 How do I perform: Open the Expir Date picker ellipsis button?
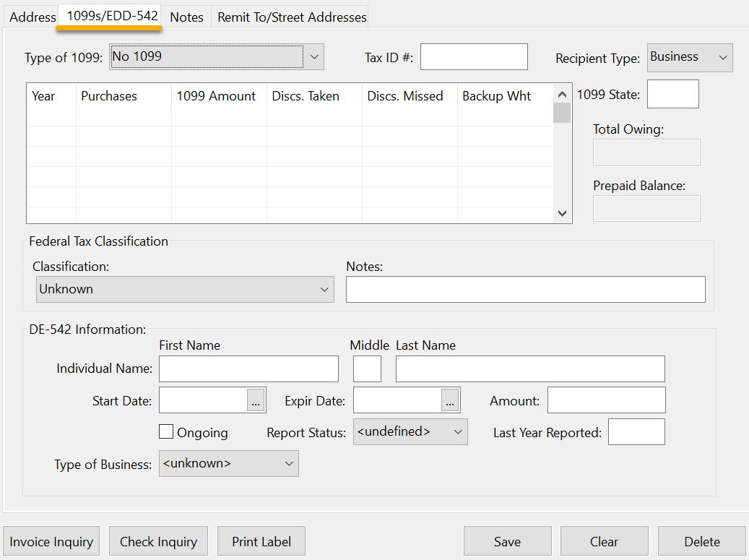coord(450,400)
